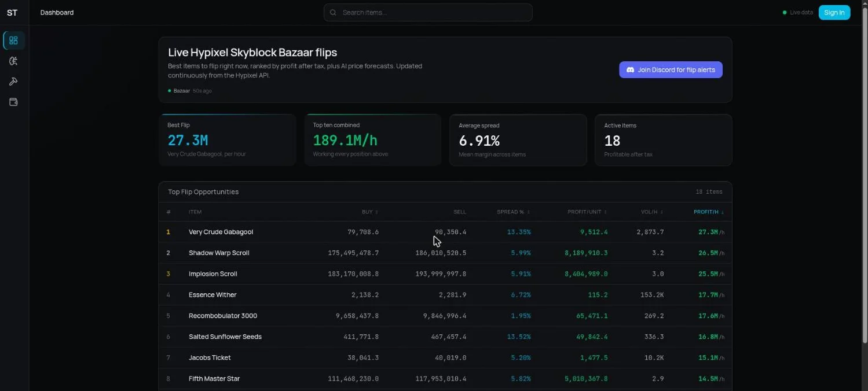Select the Implosion Scroll item

[x=213, y=274]
